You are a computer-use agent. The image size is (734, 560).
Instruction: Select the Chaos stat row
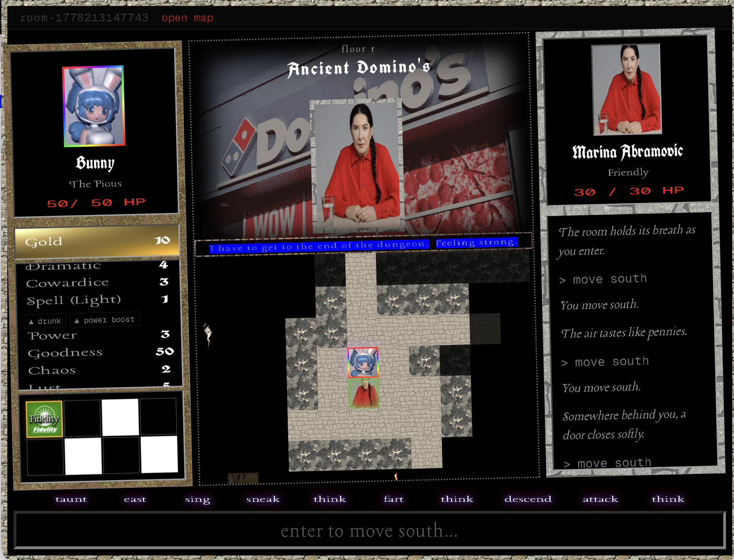coord(99,370)
